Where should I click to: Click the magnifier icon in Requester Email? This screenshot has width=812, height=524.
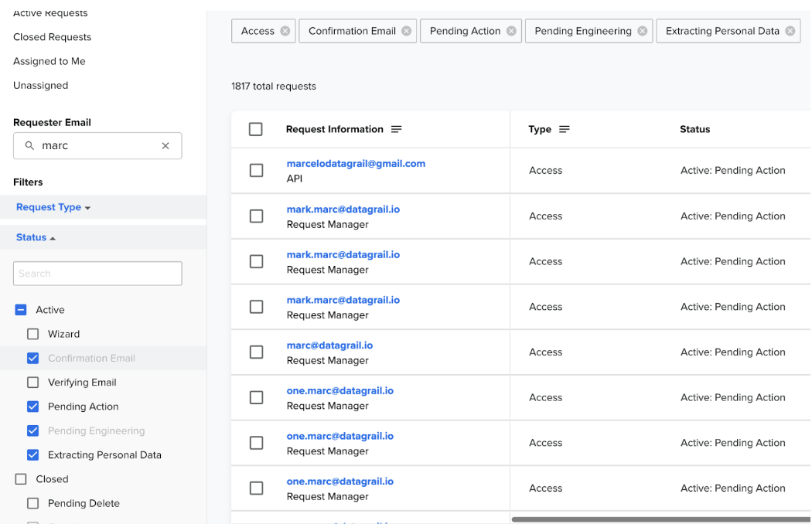click(x=30, y=146)
